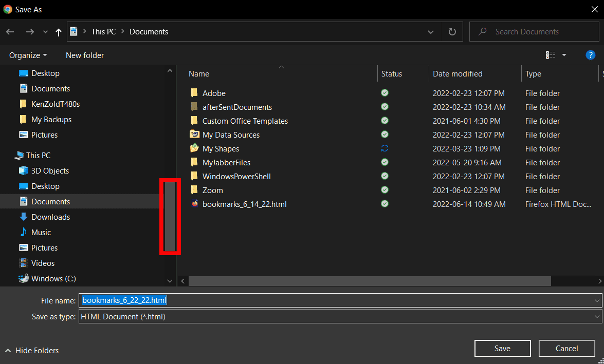Go up one folder level
The image size is (604, 364).
point(59,32)
